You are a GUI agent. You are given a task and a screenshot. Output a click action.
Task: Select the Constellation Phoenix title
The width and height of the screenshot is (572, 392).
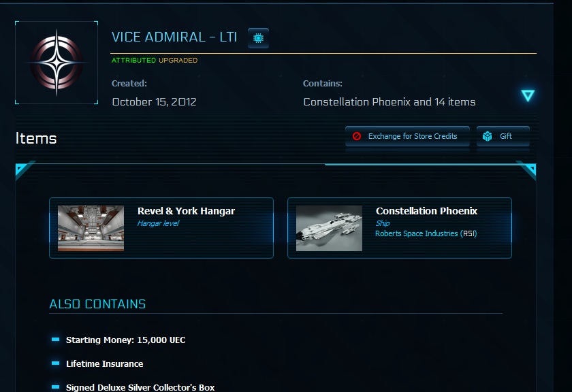click(426, 211)
